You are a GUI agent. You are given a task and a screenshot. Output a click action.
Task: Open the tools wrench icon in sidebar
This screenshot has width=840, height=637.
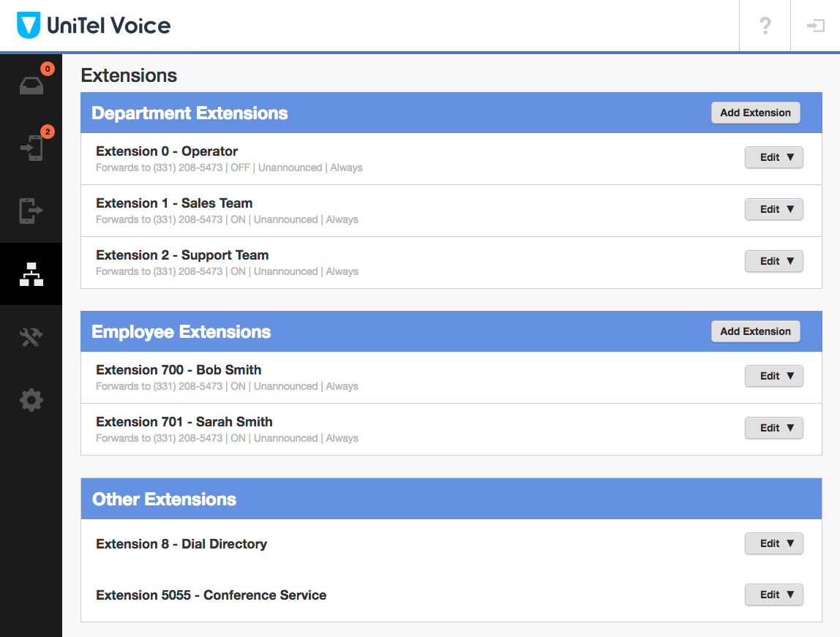pos(31,336)
